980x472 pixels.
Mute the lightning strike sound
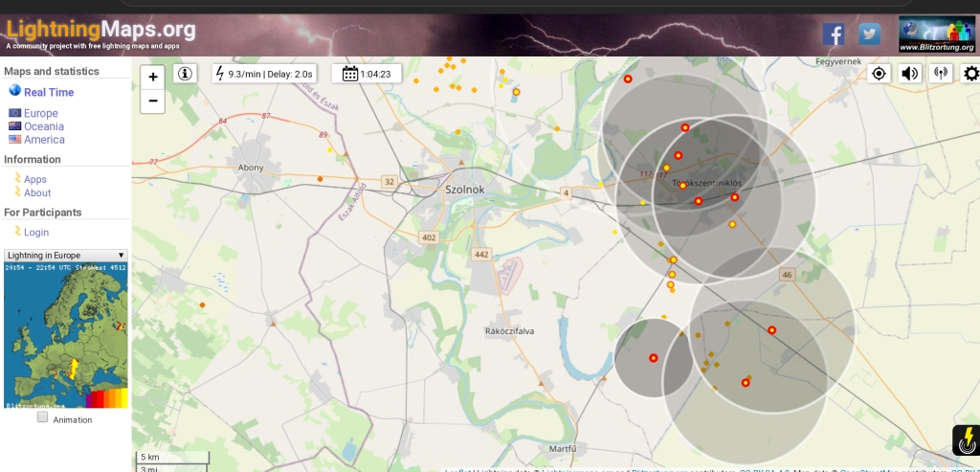point(909,74)
